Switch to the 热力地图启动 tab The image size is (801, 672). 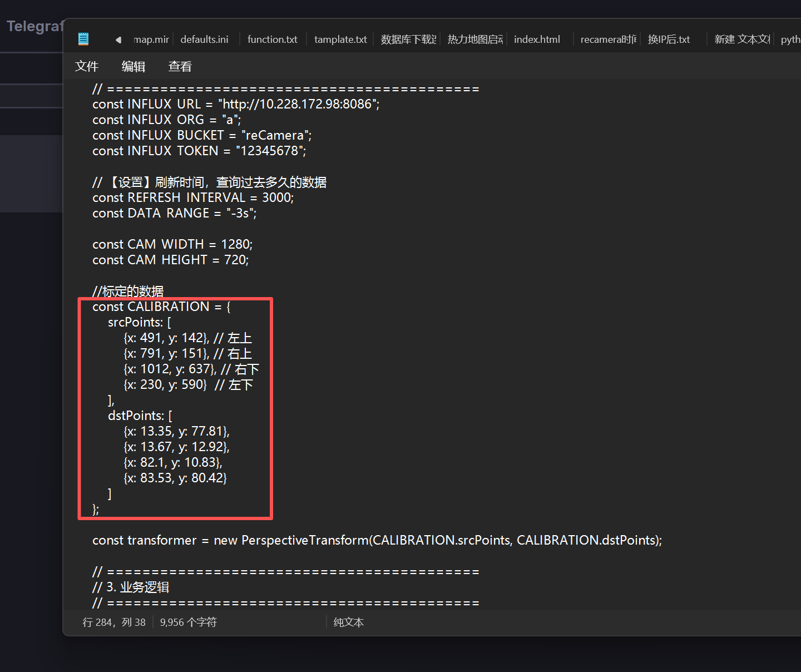(475, 39)
